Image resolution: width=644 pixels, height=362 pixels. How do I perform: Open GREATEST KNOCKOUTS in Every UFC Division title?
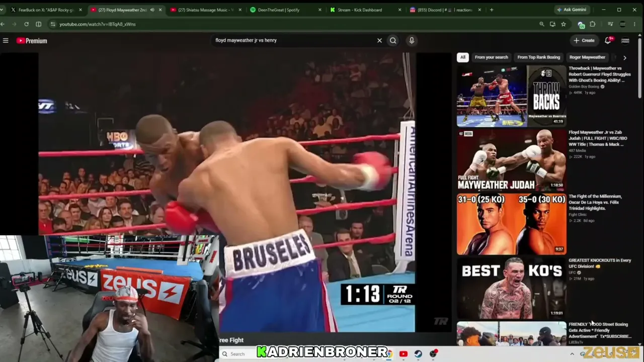pyautogui.click(x=600, y=263)
